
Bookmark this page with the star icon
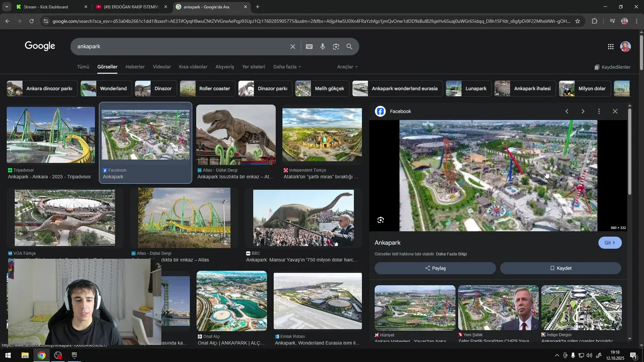(578, 21)
